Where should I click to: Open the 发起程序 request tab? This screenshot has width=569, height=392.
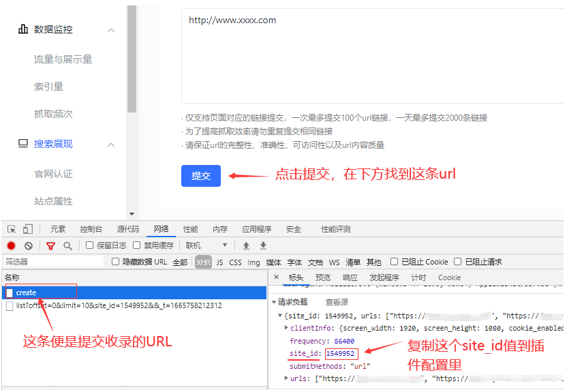click(x=384, y=277)
